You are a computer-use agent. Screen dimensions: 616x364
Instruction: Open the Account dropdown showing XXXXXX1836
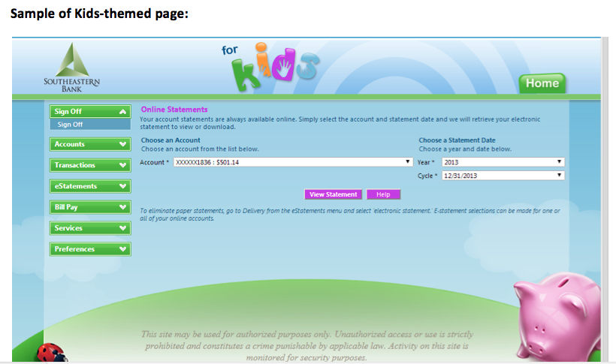click(x=293, y=162)
